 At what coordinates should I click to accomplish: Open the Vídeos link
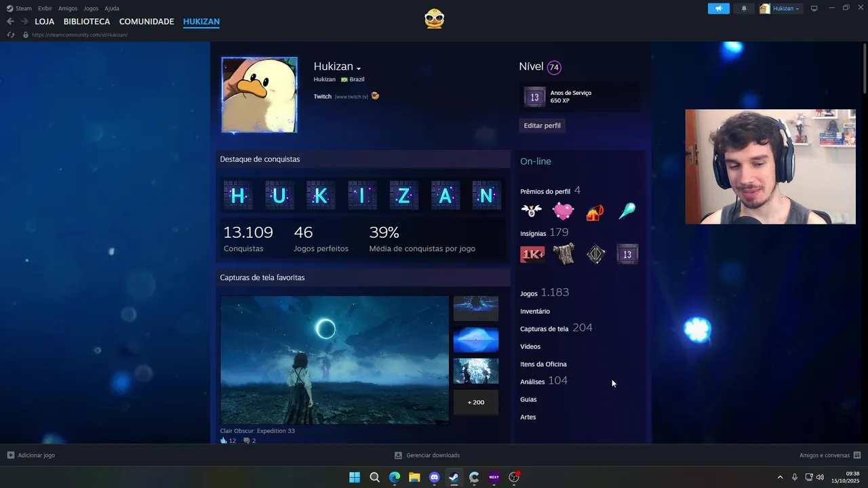(x=530, y=346)
